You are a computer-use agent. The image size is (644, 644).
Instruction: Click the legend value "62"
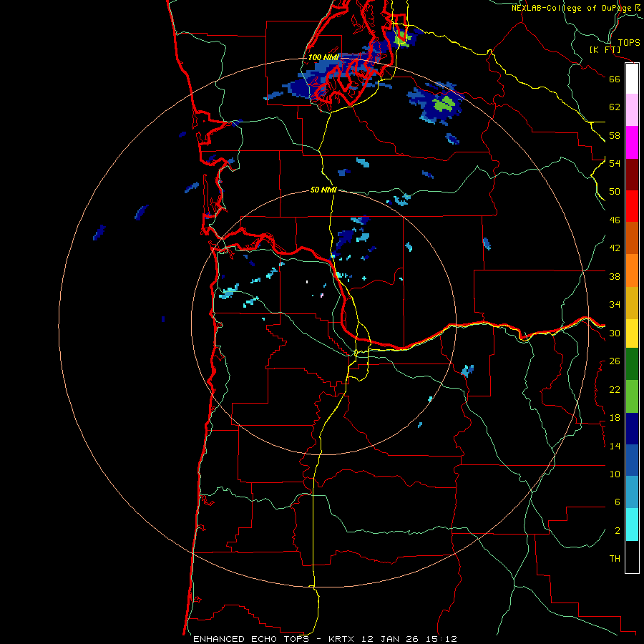tap(615, 107)
